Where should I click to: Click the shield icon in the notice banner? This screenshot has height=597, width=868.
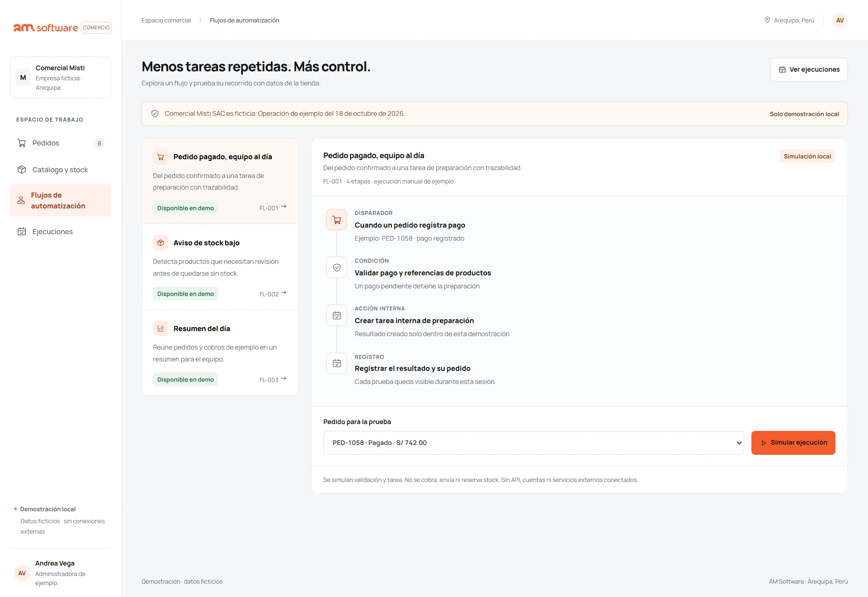(x=155, y=114)
